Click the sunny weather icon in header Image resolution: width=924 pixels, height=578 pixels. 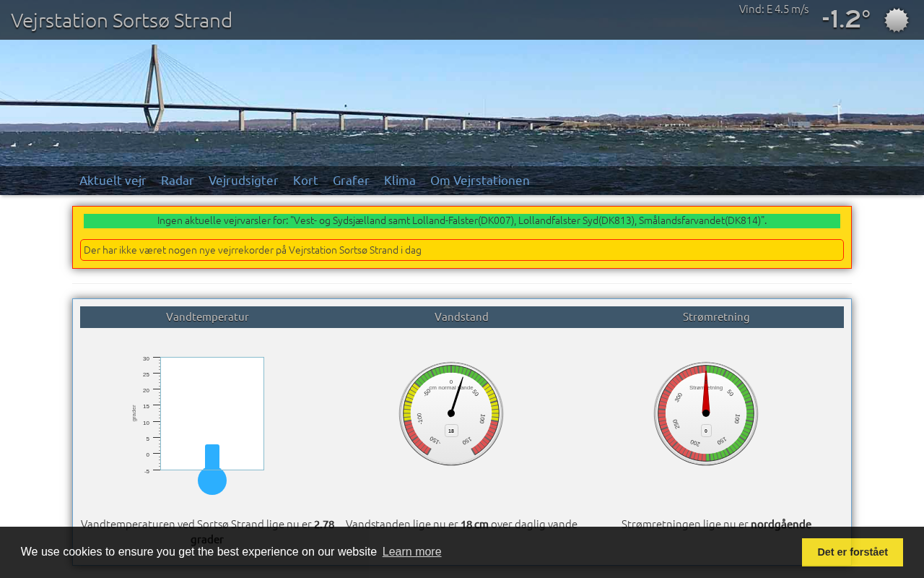click(897, 20)
